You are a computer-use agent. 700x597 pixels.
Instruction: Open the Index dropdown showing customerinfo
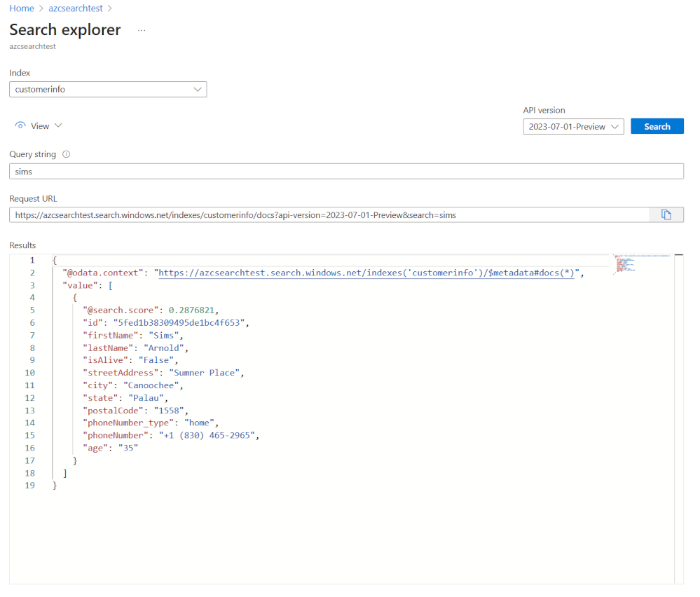pyautogui.click(x=108, y=90)
